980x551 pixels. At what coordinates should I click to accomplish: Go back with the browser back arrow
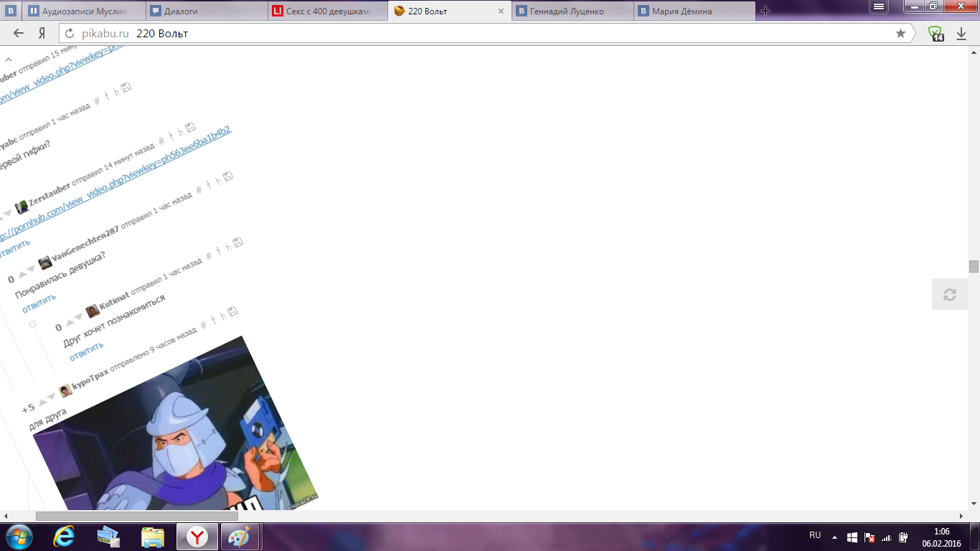click(19, 34)
